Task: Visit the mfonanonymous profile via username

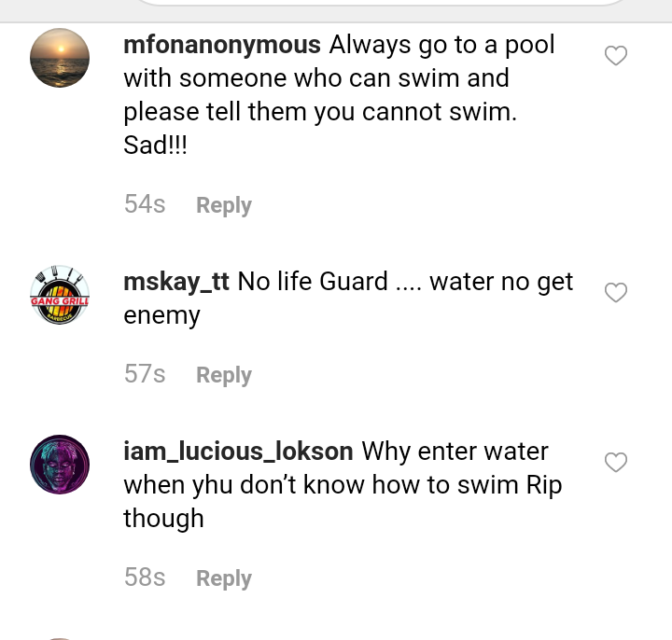Action: click(222, 45)
